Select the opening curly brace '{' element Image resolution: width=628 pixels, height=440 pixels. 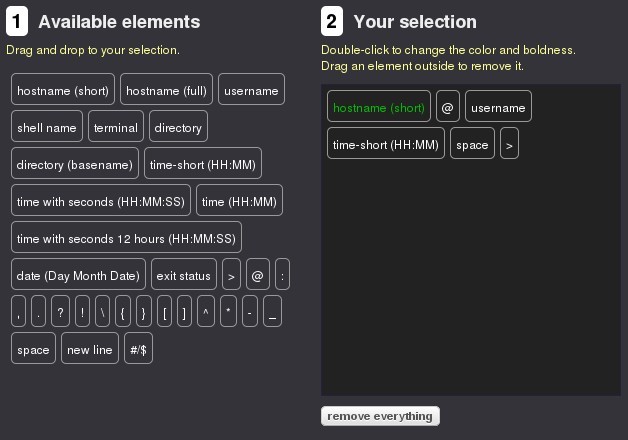(123, 312)
